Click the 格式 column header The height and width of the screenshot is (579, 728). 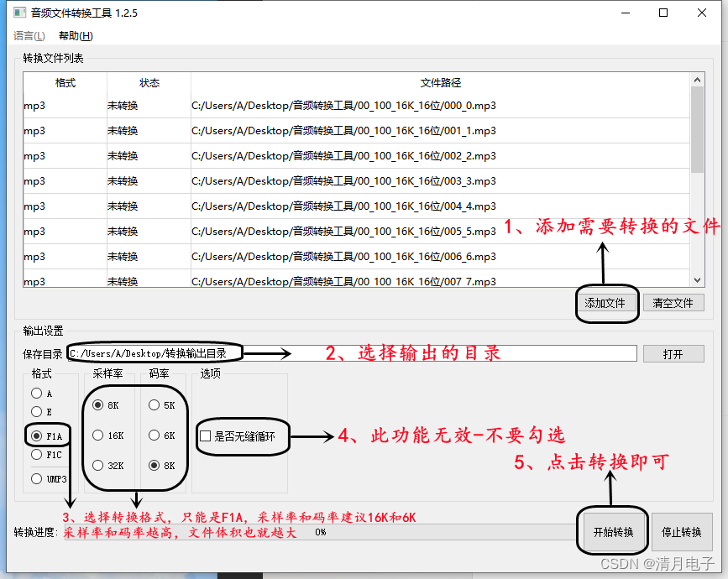(x=65, y=83)
